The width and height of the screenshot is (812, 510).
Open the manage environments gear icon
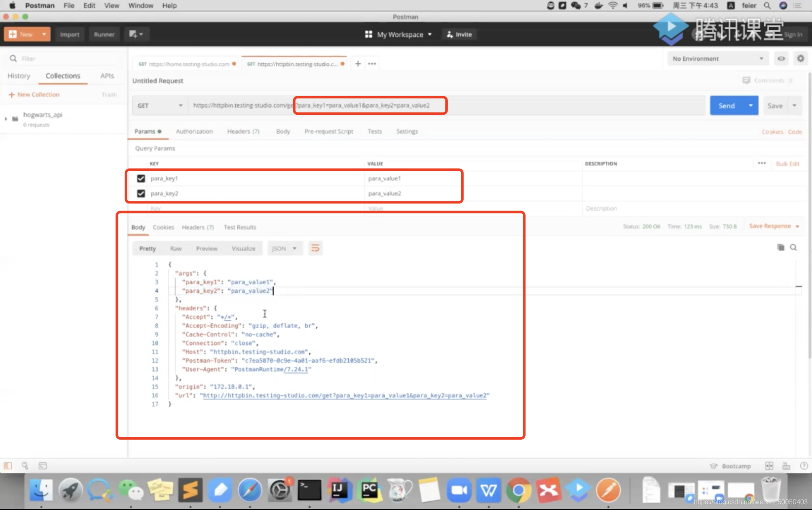click(x=800, y=59)
